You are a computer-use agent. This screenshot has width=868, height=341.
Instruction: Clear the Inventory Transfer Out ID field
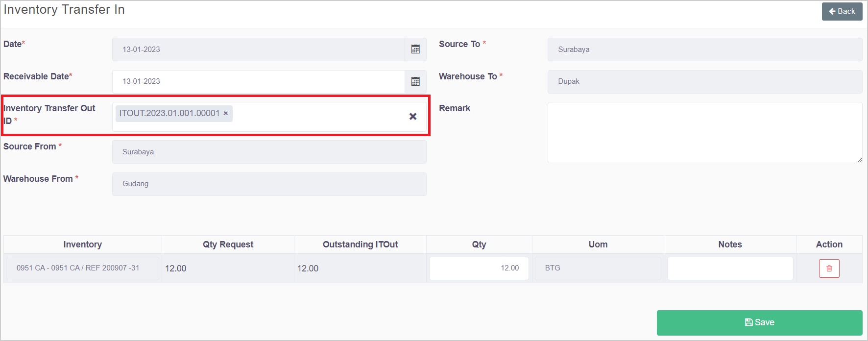413,117
